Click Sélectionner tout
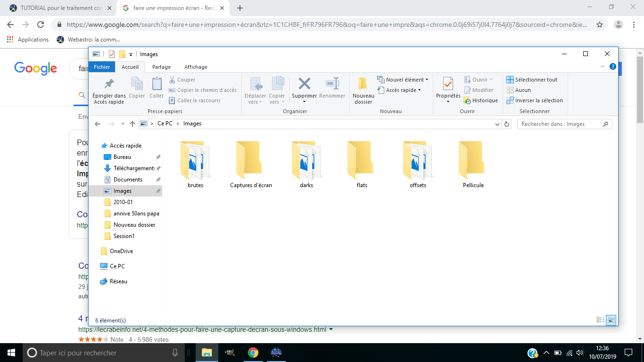644x362 pixels. [532, 80]
